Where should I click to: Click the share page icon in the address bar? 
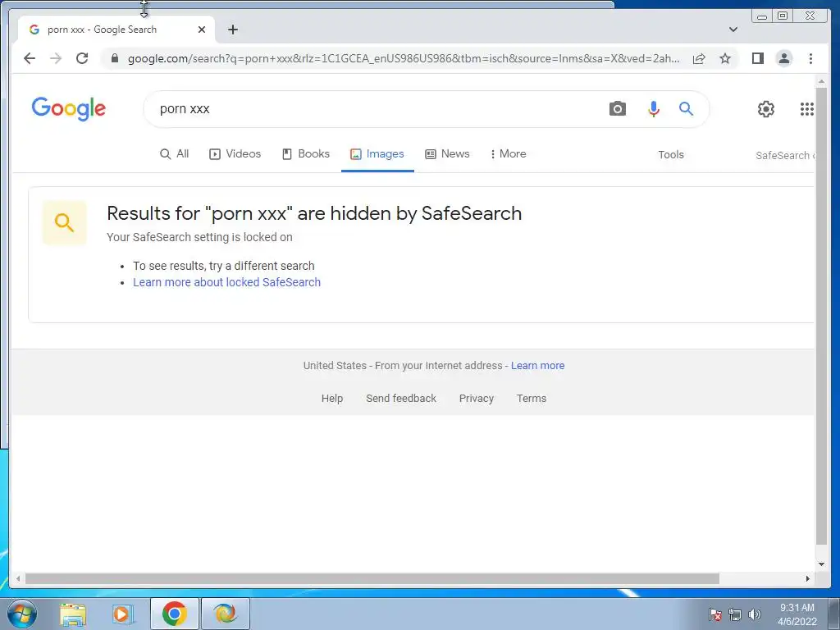point(699,58)
